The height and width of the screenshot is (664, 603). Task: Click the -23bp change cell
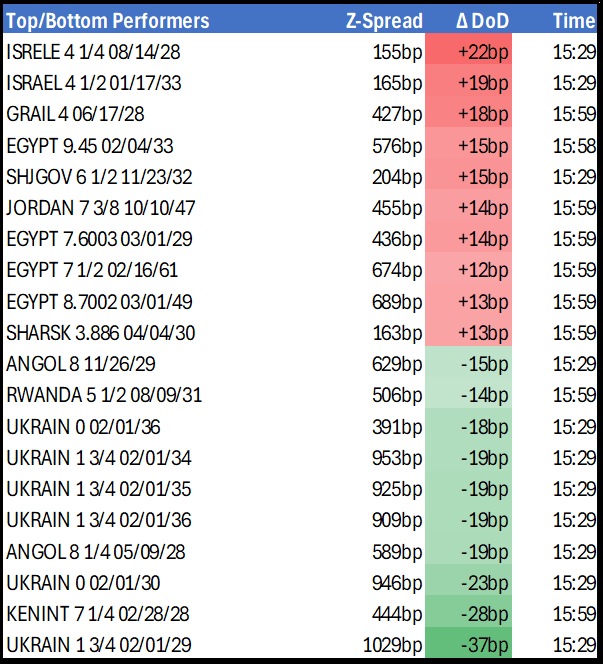[x=481, y=582]
